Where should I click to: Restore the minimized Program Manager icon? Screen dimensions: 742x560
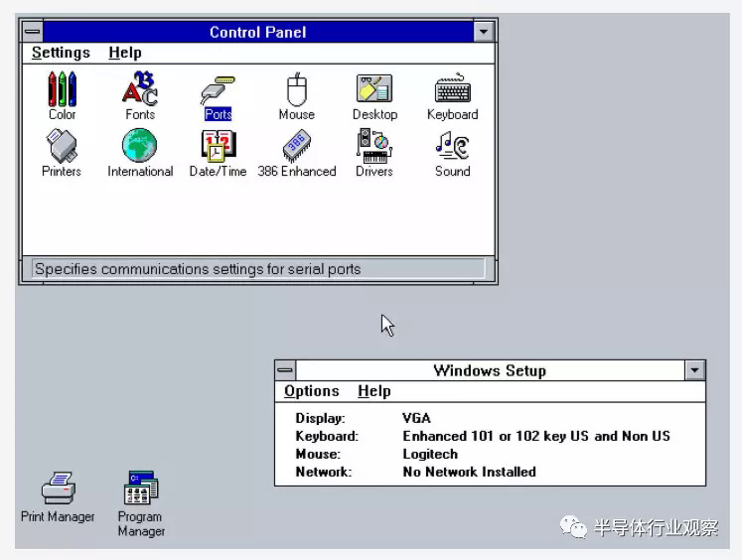(x=141, y=490)
